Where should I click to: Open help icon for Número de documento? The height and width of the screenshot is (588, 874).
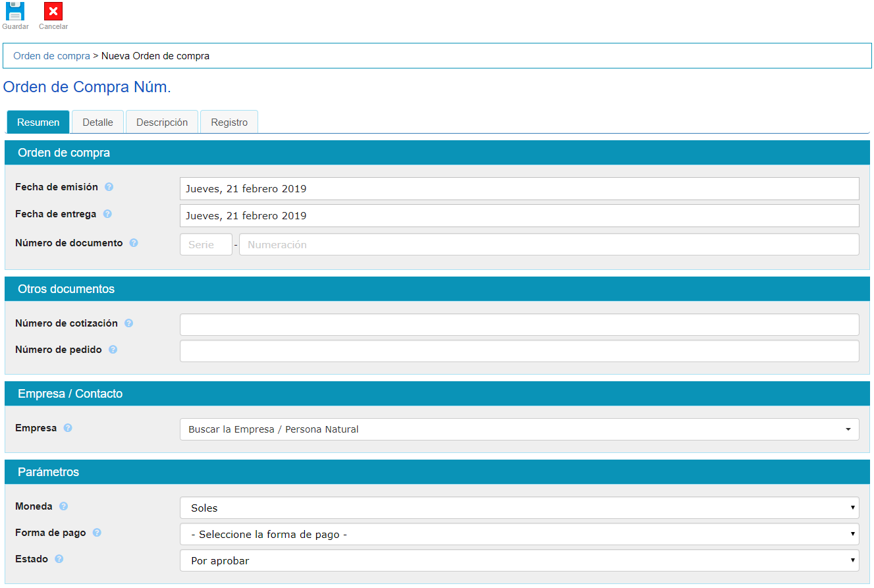pos(134,243)
